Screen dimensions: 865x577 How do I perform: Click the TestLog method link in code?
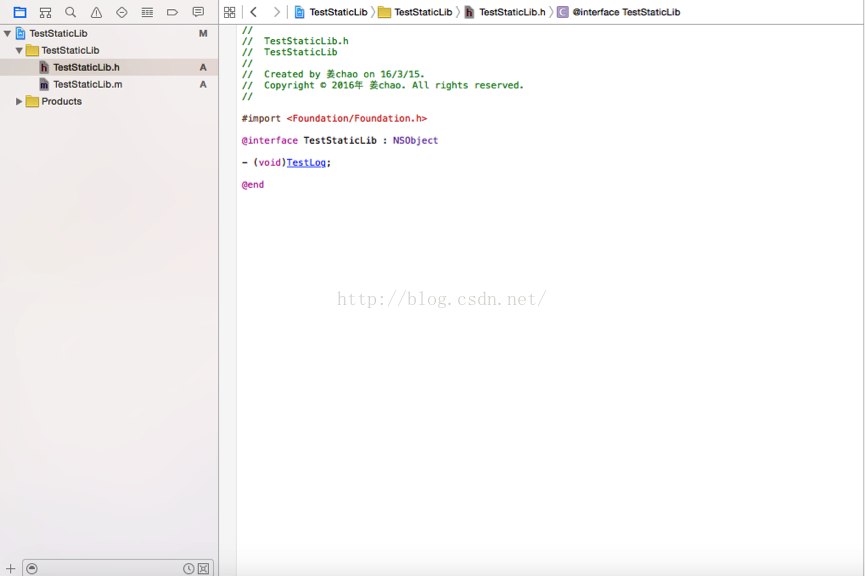[306, 163]
